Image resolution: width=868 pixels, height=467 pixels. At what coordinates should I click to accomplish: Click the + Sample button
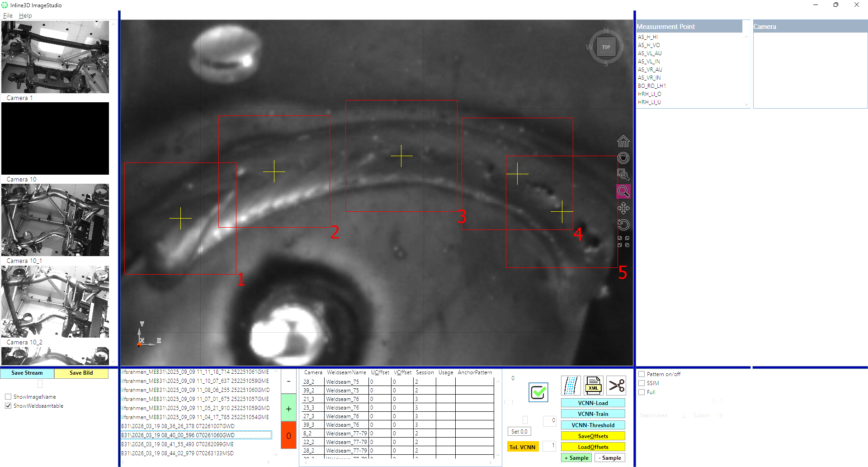[576, 458]
